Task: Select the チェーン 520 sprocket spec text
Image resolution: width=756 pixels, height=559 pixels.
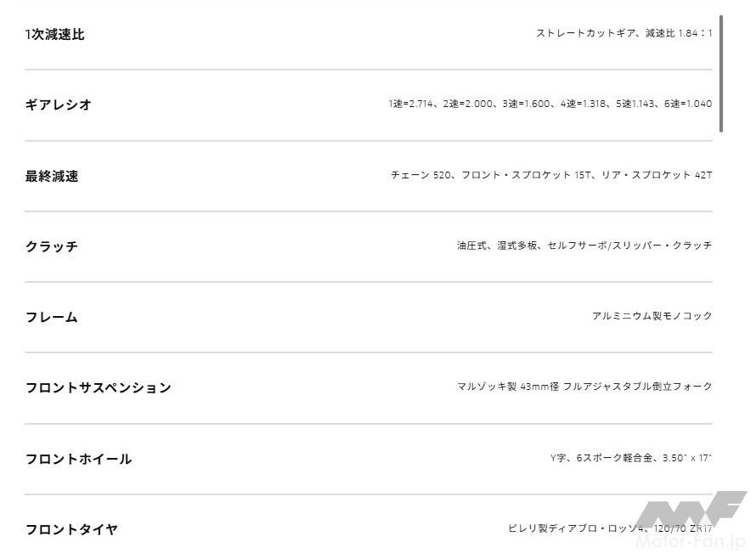Action: 551,176
